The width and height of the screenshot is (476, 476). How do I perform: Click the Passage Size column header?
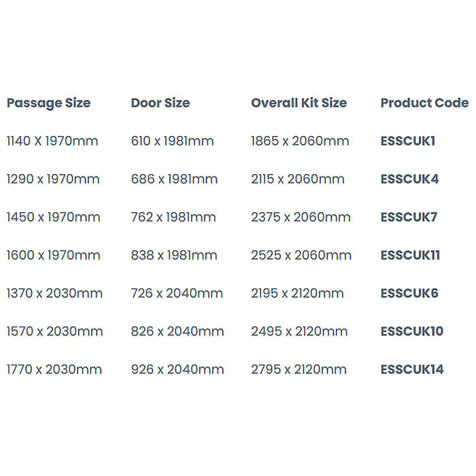(x=48, y=103)
